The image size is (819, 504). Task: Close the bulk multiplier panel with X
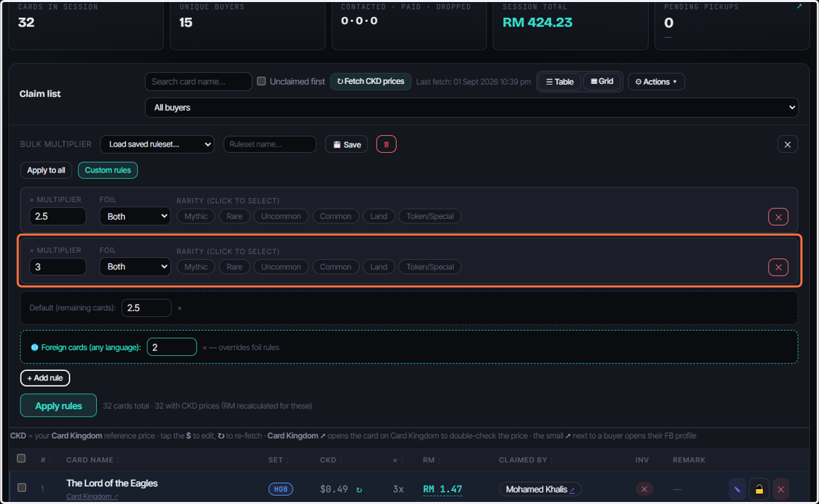(788, 144)
